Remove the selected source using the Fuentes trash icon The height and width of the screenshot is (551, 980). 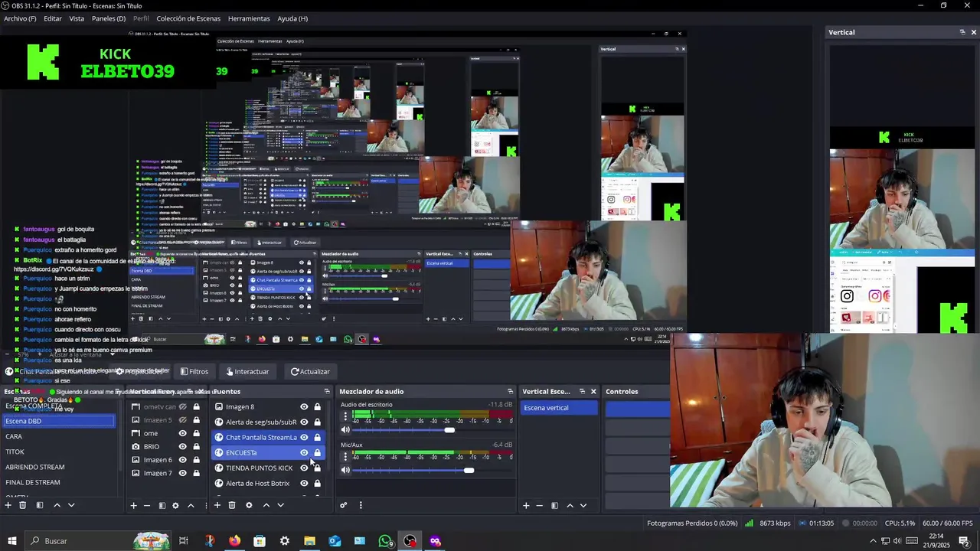coord(232,505)
